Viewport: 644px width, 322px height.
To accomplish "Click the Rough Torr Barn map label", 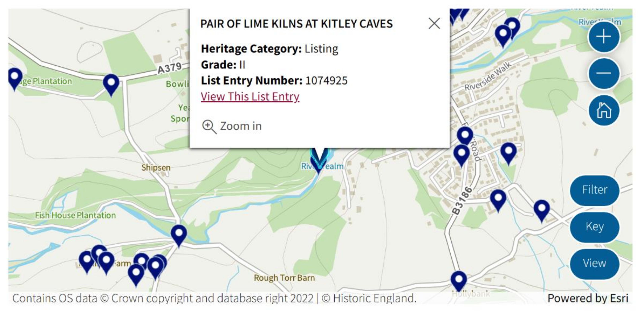I will click(x=284, y=278).
